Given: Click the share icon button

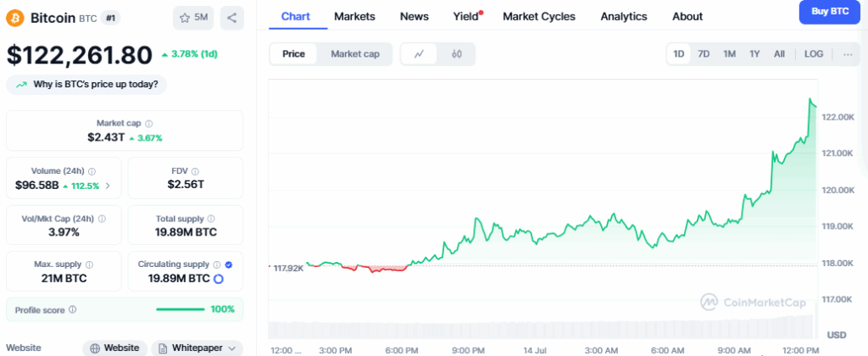Looking at the screenshot, I should (232, 18).
